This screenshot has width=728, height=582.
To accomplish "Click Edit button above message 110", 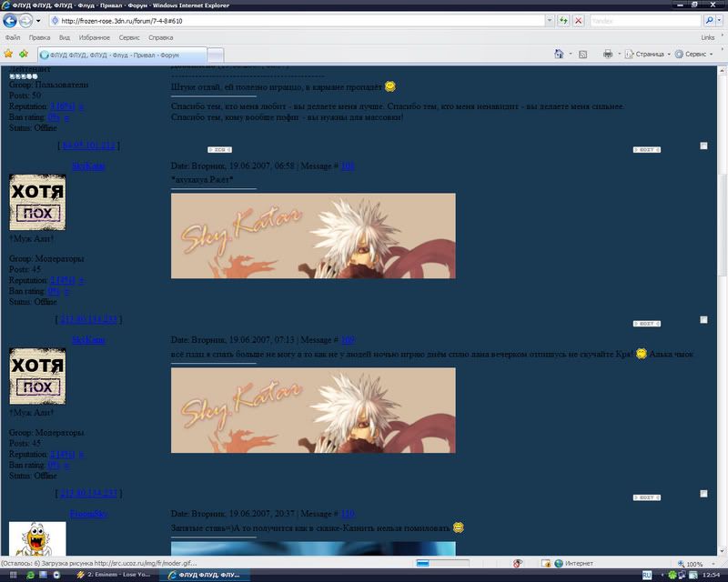I will click(647, 497).
